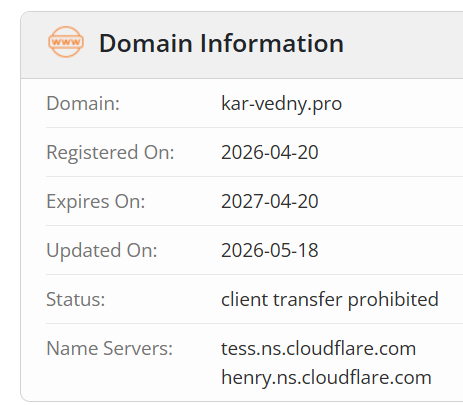
Task: Click the Registered On: label
Action: click(110, 152)
